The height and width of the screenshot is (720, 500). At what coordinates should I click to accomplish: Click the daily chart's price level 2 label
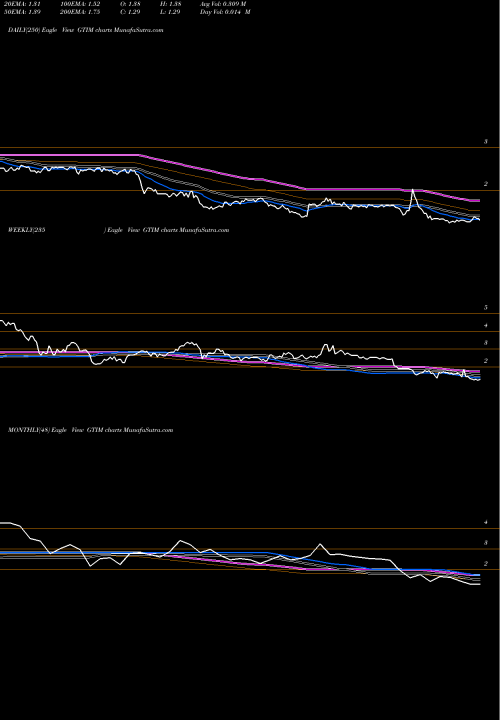click(486, 184)
